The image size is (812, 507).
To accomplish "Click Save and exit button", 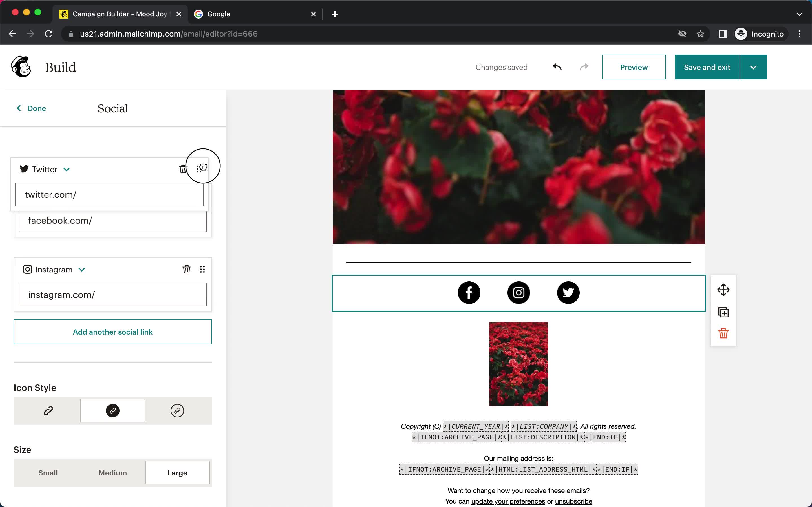I will tap(707, 67).
